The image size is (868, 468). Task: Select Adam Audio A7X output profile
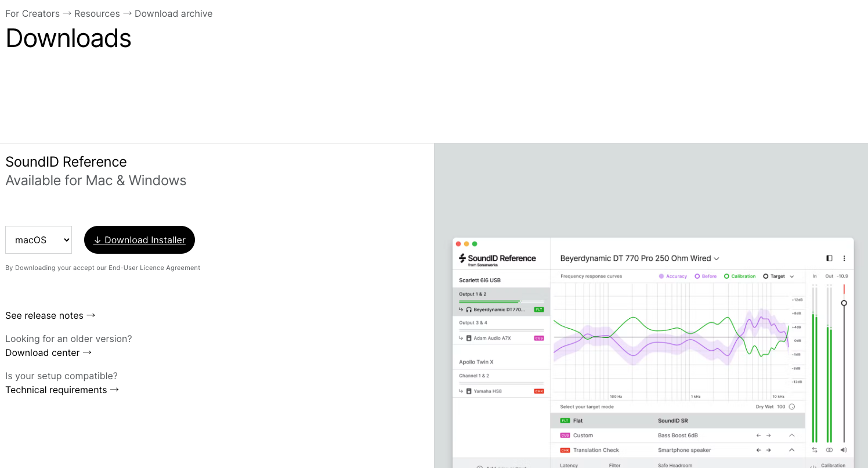click(x=492, y=338)
